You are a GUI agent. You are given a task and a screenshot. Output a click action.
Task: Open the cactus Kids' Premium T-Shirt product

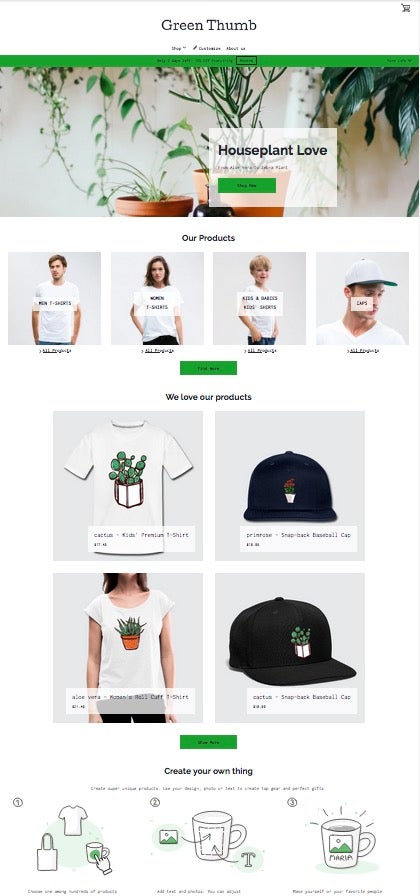(128, 486)
